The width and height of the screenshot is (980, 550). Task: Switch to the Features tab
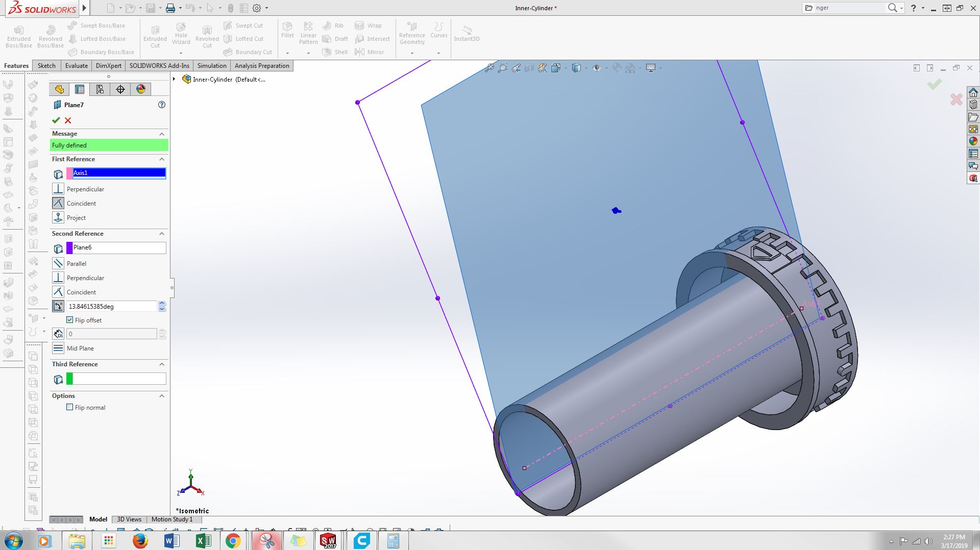pyautogui.click(x=16, y=66)
